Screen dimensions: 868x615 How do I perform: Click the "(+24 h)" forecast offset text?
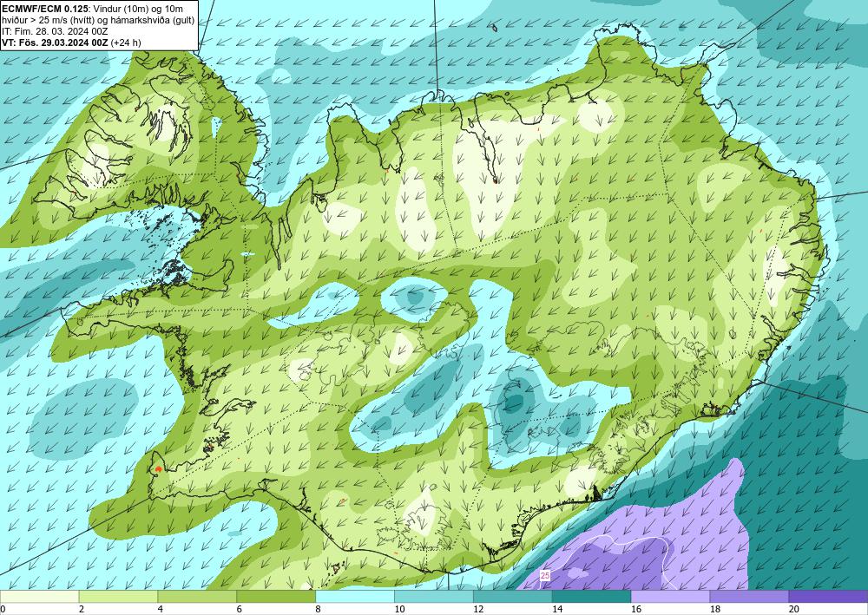click(126, 42)
